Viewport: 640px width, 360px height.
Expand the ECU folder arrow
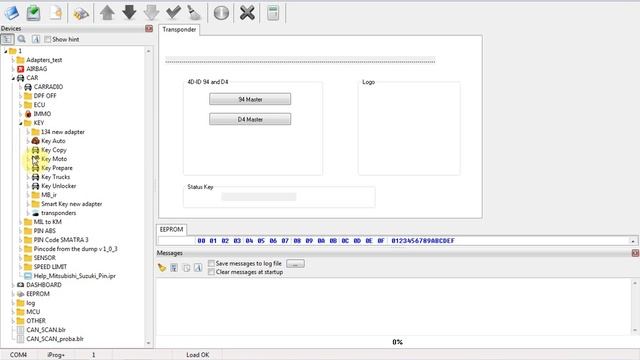(20, 105)
